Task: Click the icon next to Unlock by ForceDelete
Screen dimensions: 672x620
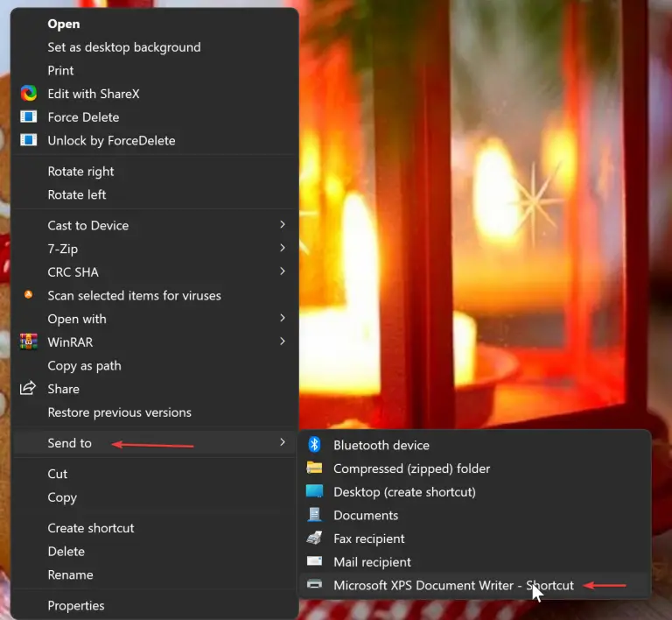Action: (x=29, y=140)
